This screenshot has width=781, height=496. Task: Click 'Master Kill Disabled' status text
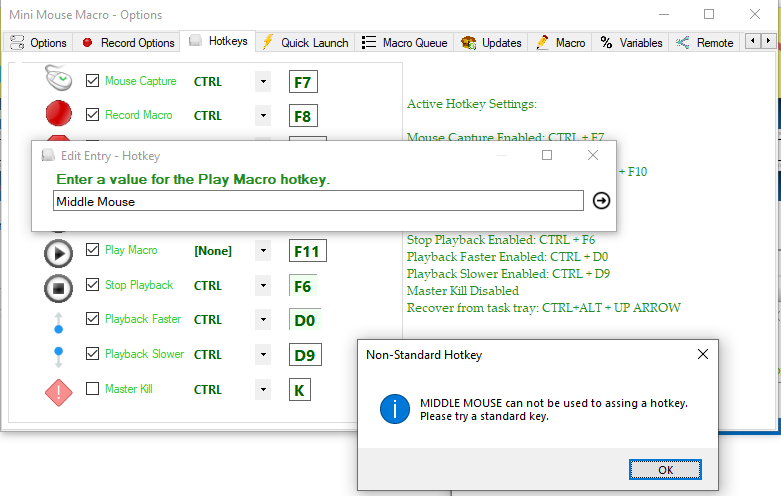click(463, 291)
